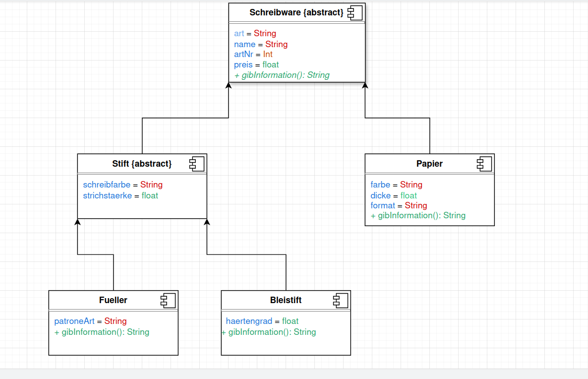Click the gibInformation() method in Papier class
This screenshot has width=588, height=379.
418,216
